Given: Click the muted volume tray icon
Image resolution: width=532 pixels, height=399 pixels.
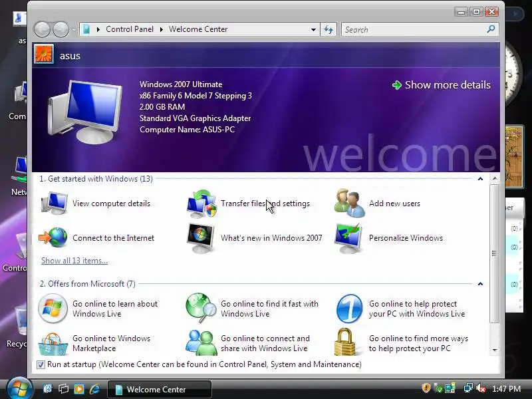Looking at the screenshot, I should (481, 388).
